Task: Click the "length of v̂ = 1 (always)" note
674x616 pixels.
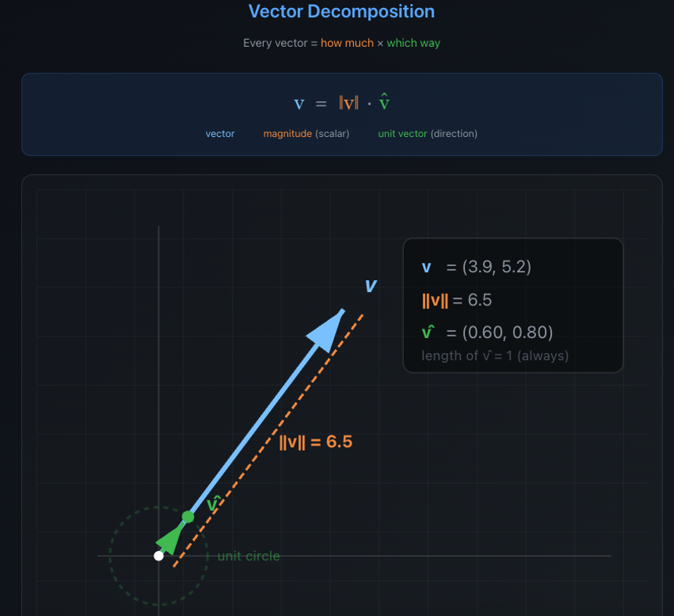Action: pos(495,355)
